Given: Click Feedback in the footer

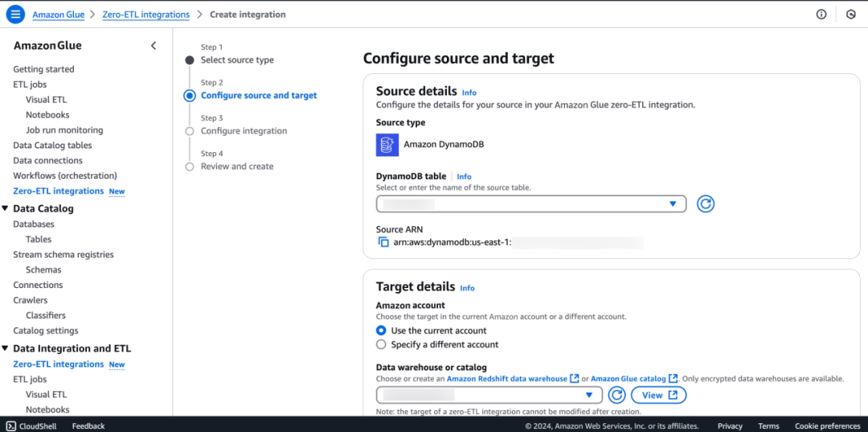Looking at the screenshot, I should (x=88, y=426).
